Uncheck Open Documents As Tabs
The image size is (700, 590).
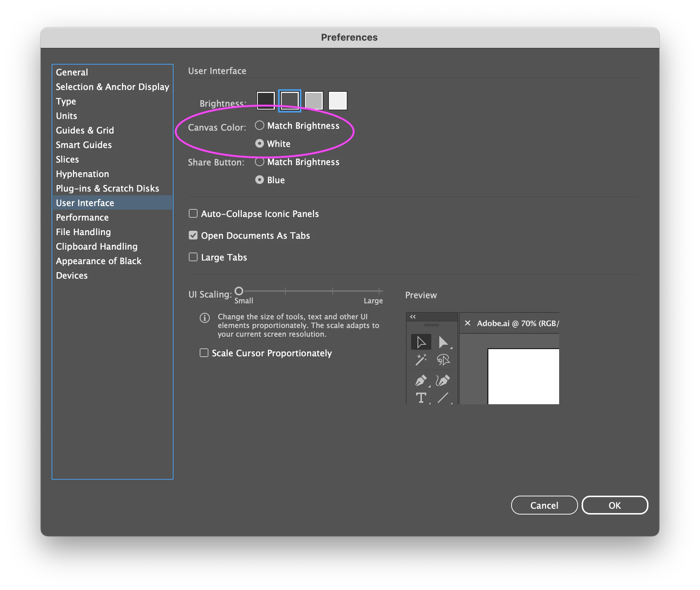[x=193, y=235]
